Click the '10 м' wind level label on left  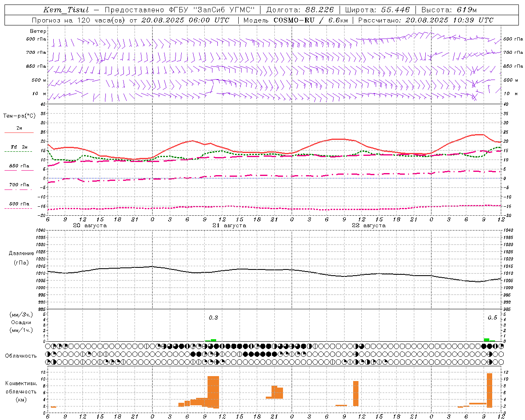click(39, 94)
